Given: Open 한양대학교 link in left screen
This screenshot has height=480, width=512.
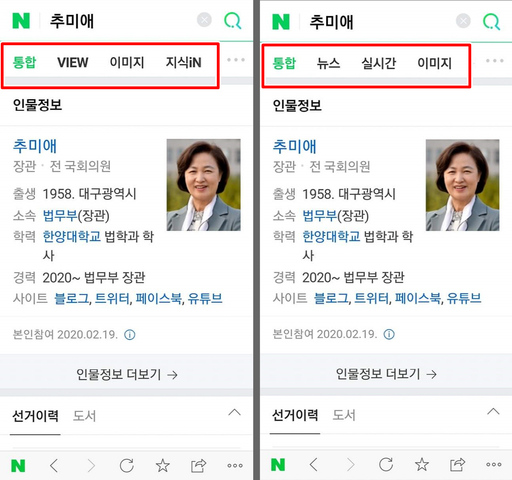Looking at the screenshot, I should coord(72,237).
